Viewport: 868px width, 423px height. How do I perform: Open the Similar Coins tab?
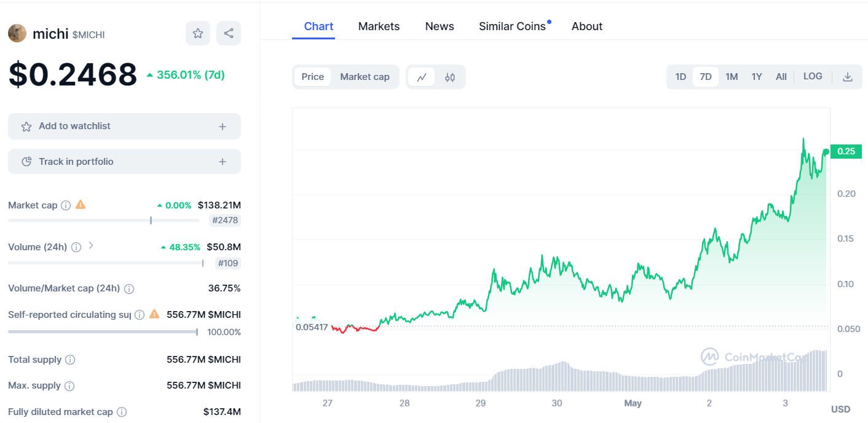click(x=512, y=26)
